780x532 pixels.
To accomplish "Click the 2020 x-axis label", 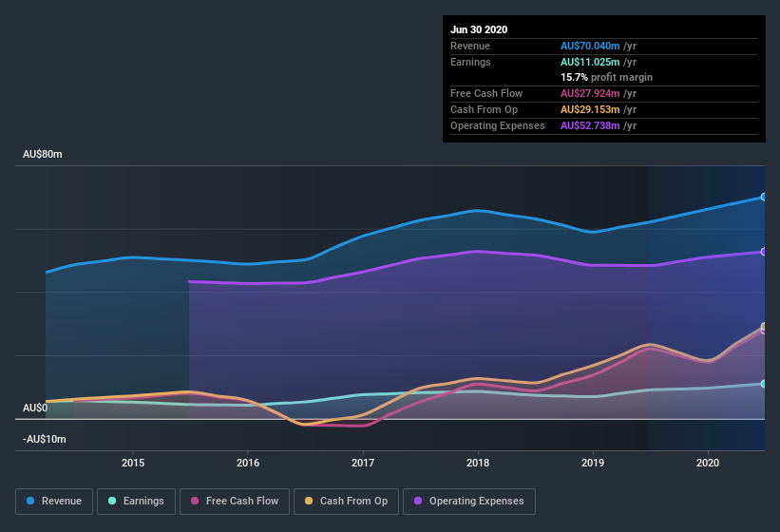I will click(708, 463).
